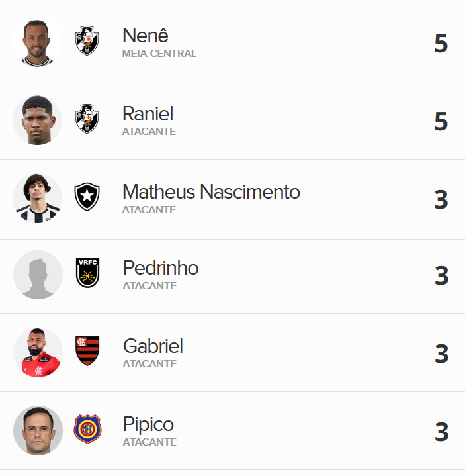The width and height of the screenshot is (465, 476).
Task: Select Matheus Nascimento's player photo
Action: pos(37,198)
